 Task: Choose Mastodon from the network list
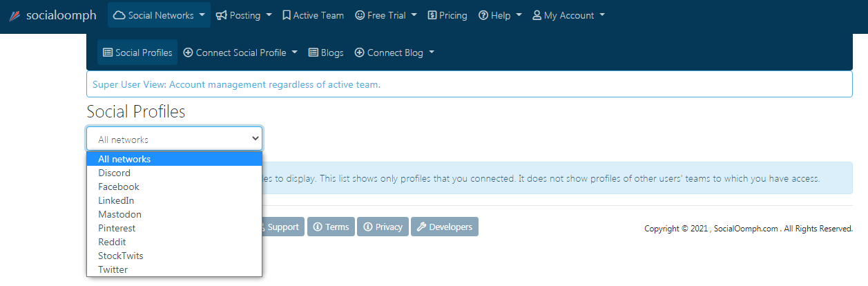coord(174,214)
